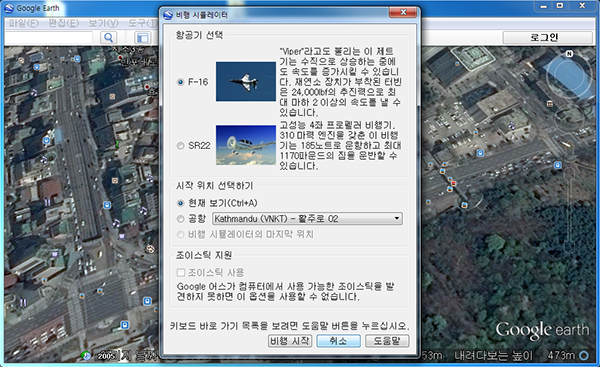The height and width of the screenshot is (367, 600).
Task: Select the F-16 aircraft radio button
Action: tap(181, 82)
